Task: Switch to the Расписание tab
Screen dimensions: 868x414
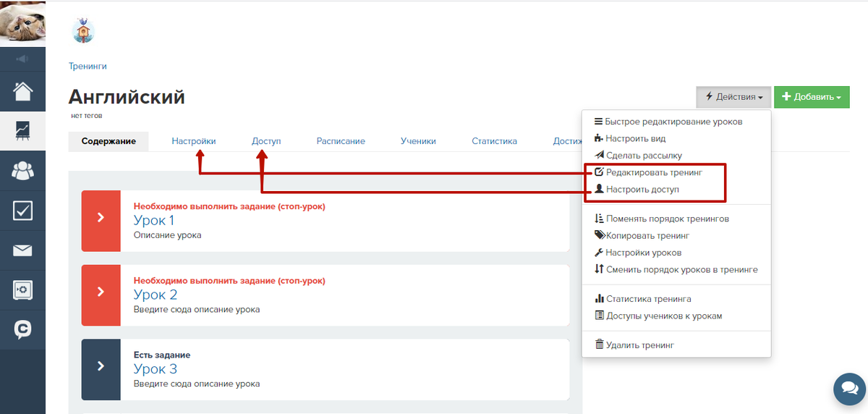Action: (341, 141)
